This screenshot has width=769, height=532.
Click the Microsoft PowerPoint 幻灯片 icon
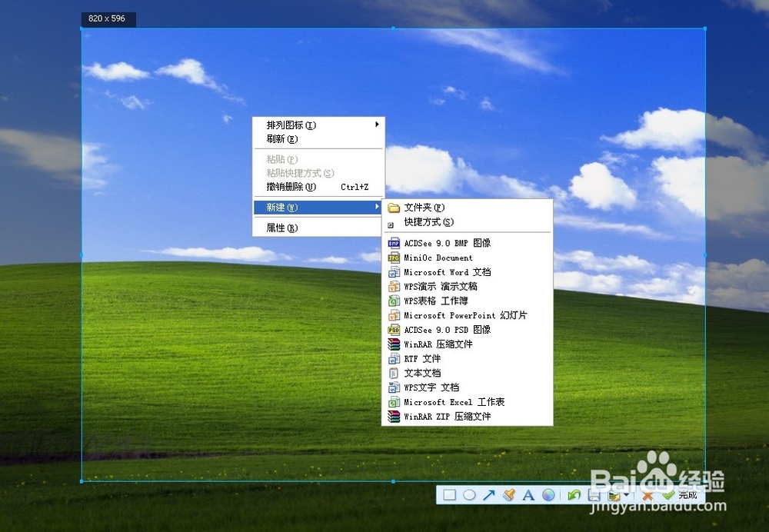click(x=394, y=315)
